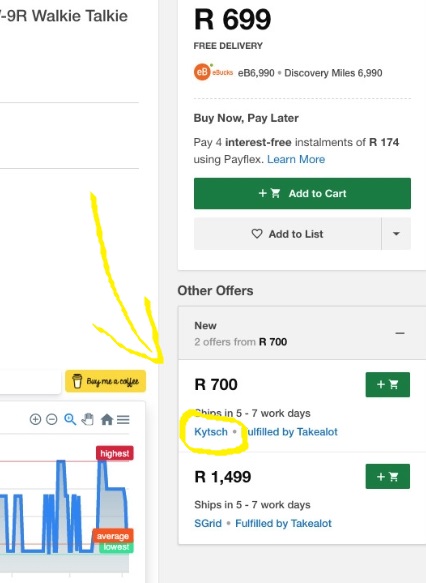
Task: Collapse the New offers section
Action: [x=400, y=333]
